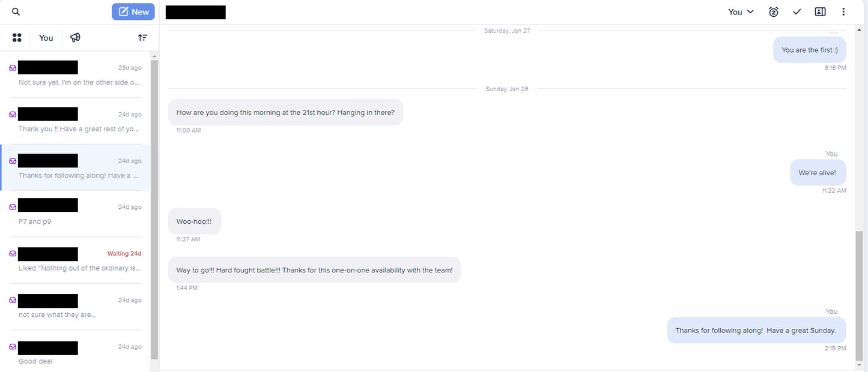Open the contact details card icon
868x372 pixels.
click(820, 12)
